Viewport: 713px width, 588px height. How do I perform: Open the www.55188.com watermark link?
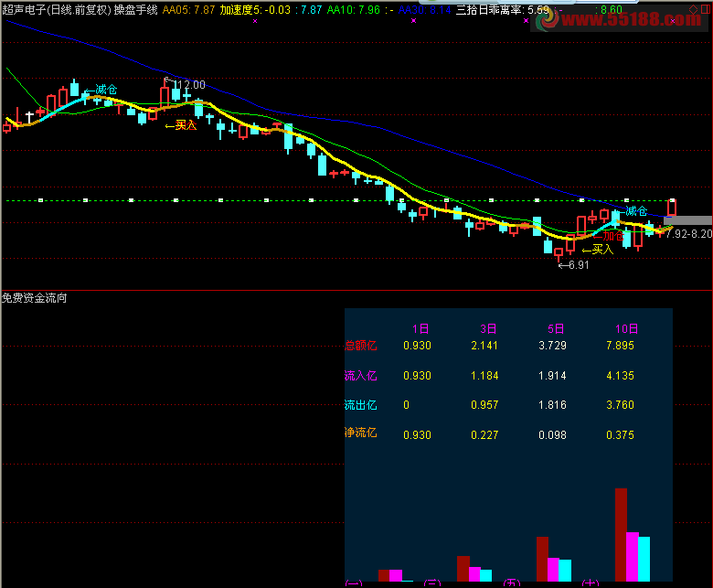coord(631,19)
